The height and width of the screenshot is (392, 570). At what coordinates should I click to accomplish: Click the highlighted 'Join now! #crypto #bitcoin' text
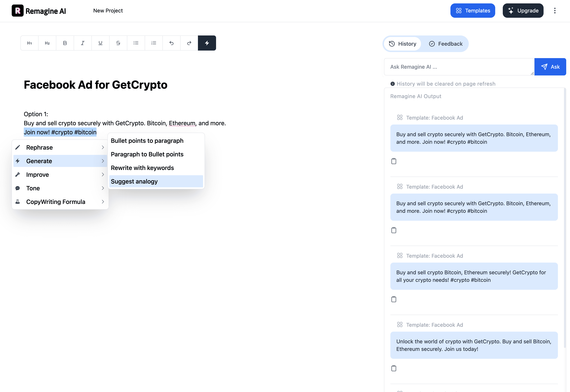[60, 132]
